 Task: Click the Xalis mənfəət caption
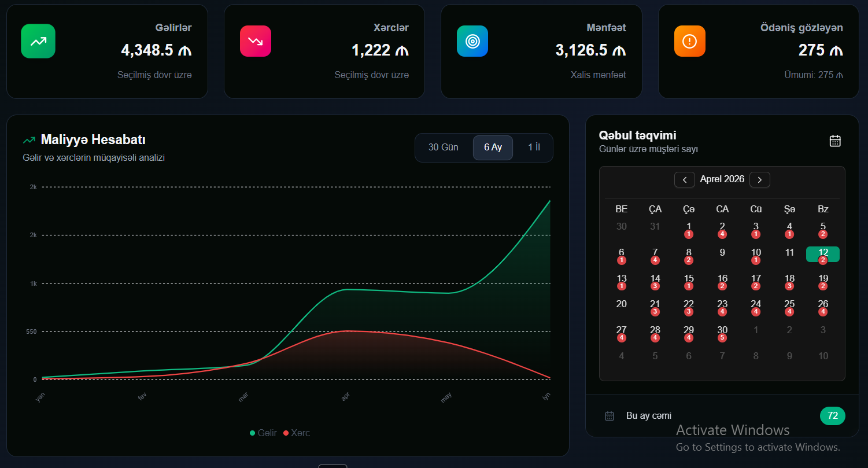pyautogui.click(x=599, y=75)
